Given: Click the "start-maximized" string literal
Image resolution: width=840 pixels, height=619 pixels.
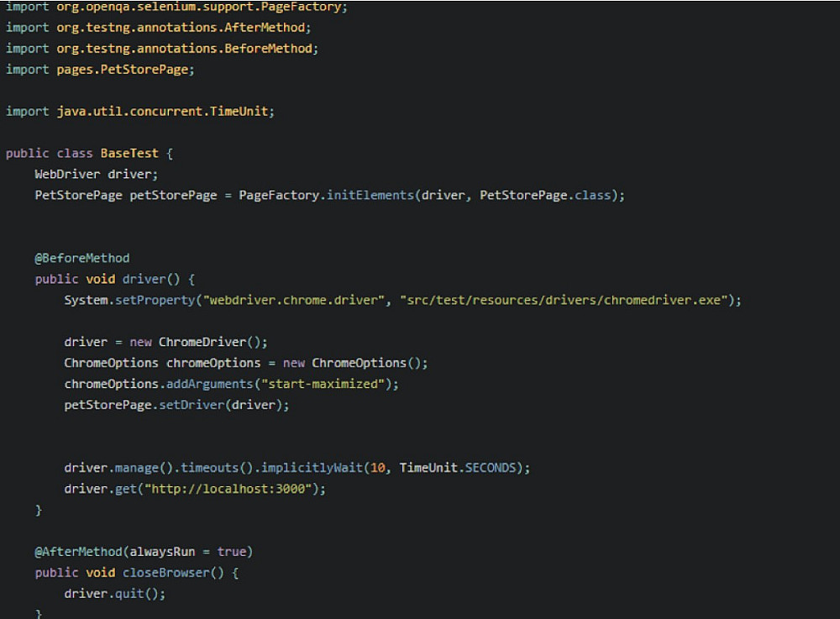Looking at the screenshot, I should 323,384.
